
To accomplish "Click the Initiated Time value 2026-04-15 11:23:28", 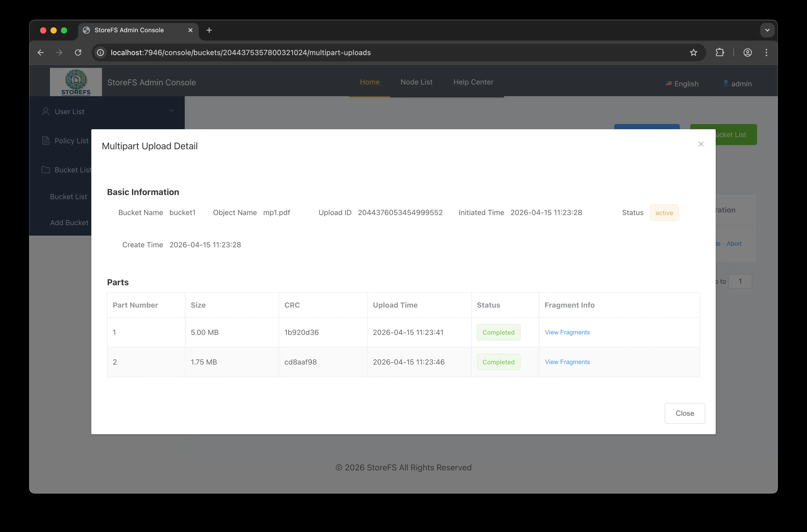I will point(546,212).
